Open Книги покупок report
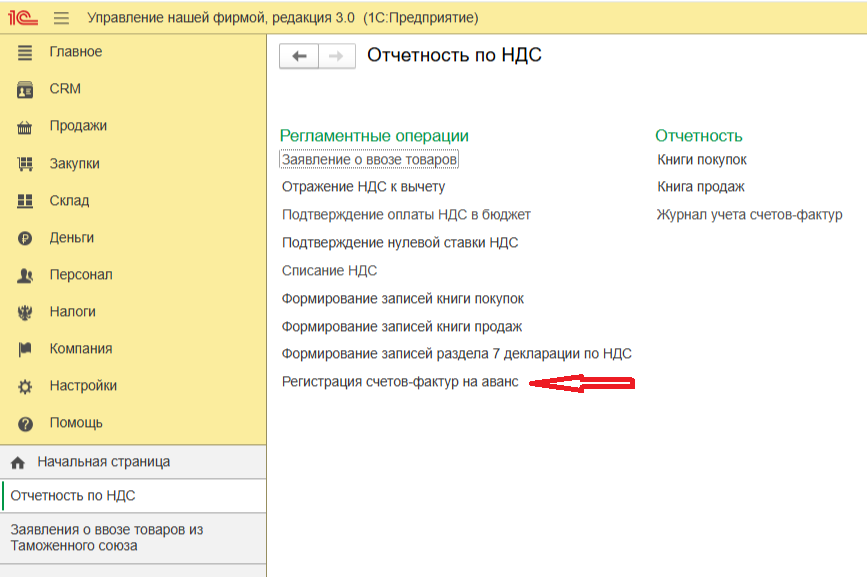Image resolution: width=867 pixels, height=577 pixels. click(x=702, y=160)
